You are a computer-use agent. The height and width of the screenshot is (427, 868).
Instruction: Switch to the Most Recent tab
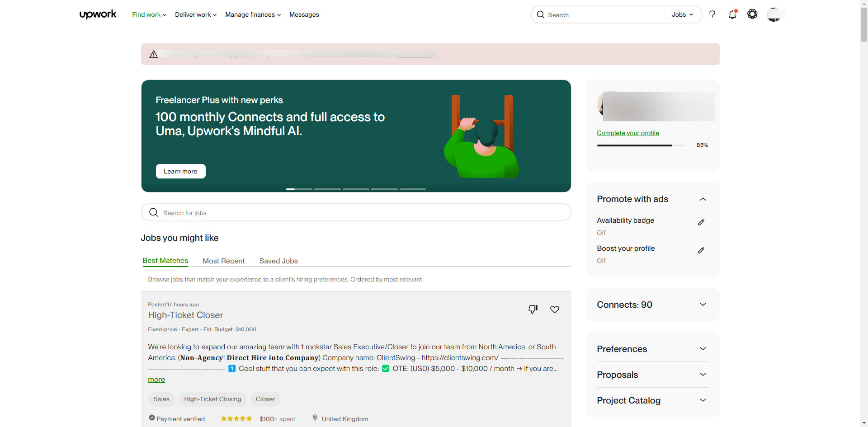224,261
